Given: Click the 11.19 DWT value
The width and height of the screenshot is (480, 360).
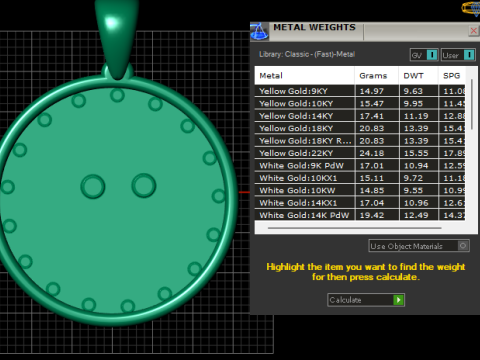Looking at the screenshot, I should (416, 116).
